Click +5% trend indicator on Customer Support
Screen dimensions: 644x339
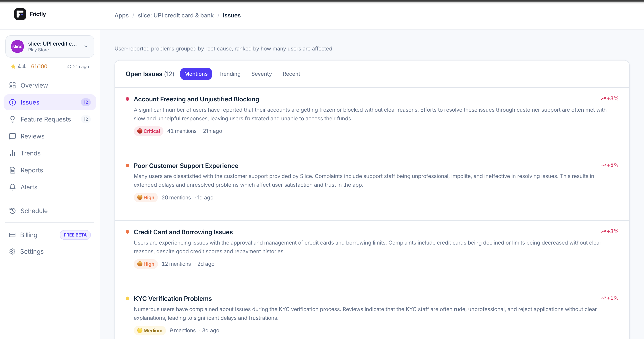click(x=610, y=165)
